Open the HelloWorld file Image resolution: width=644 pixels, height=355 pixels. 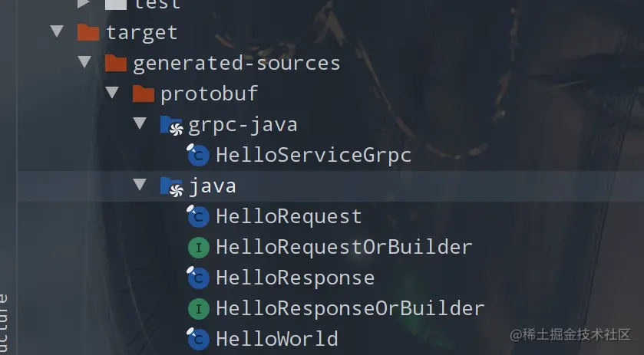pyautogui.click(x=277, y=340)
